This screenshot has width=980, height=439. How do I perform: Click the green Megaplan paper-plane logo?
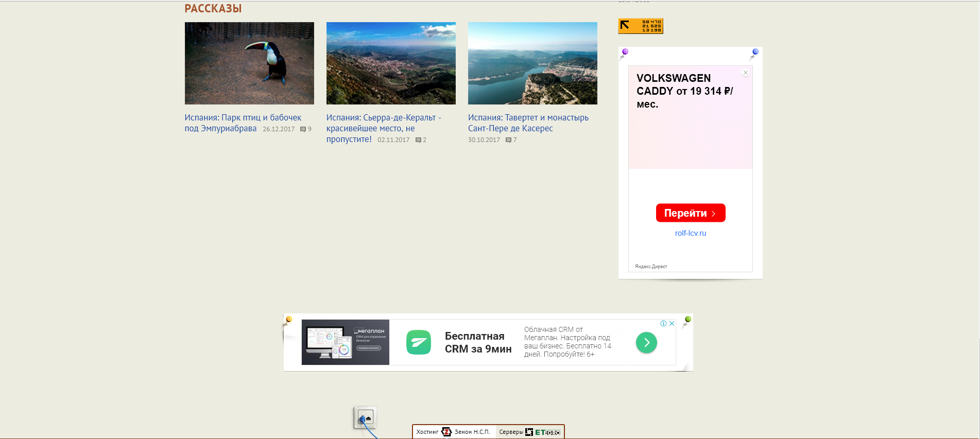click(x=418, y=343)
